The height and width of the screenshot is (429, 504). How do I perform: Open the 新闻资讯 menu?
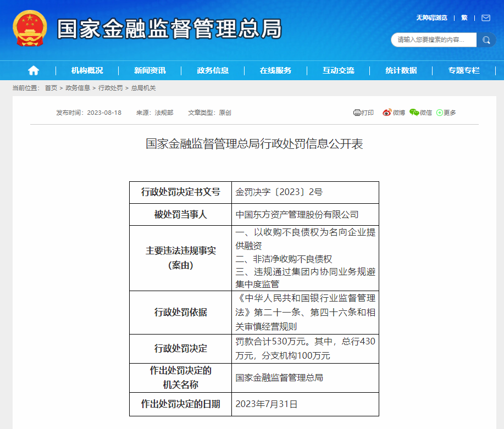tap(150, 70)
